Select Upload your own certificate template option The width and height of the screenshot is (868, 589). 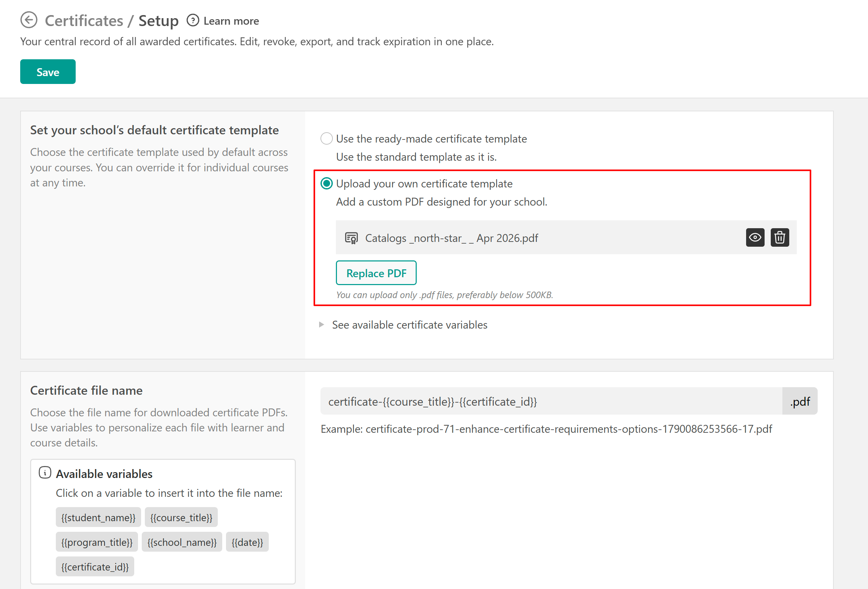tap(326, 184)
